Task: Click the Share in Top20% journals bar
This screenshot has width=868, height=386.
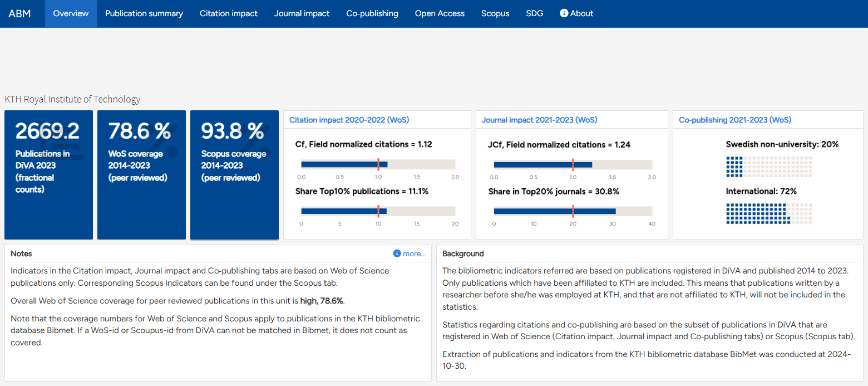Action: pyautogui.click(x=573, y=211)
